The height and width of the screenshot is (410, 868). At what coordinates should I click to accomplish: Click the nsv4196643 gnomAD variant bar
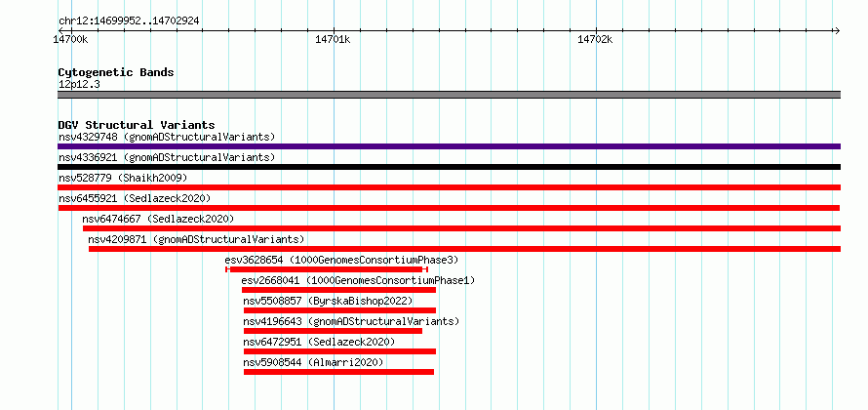(333, 331)
